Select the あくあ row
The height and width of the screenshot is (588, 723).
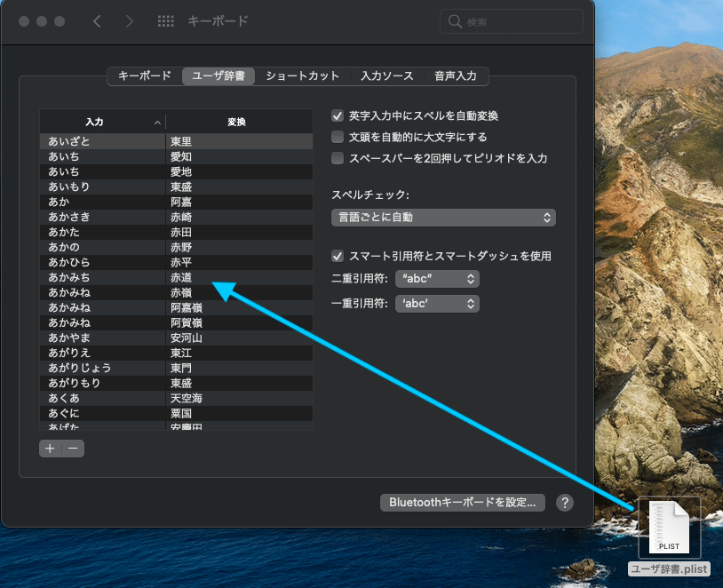[176, 399]
